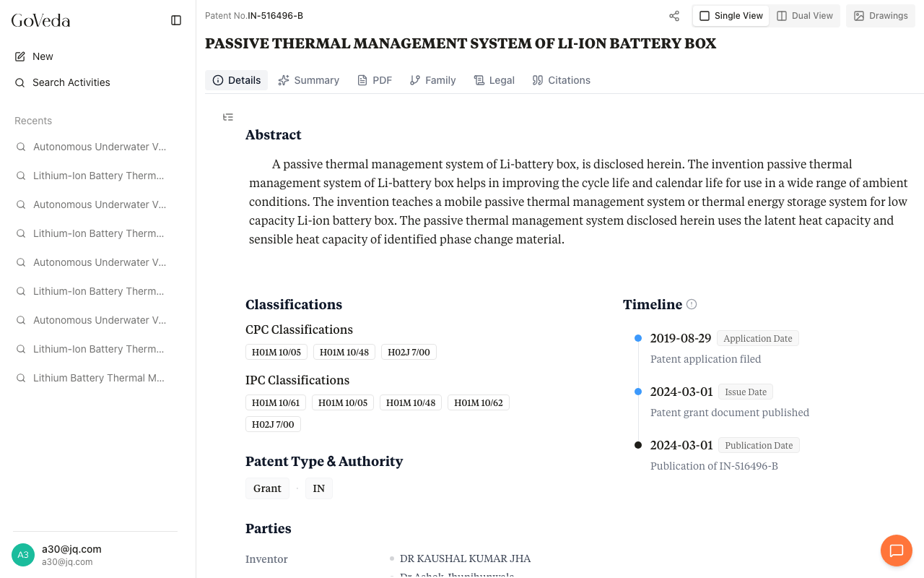Click the 2019-08-29 application date marker
Image resolution: width=924 pixels, height=578 pixels.
pyautogui.click(x=638, y=338)
